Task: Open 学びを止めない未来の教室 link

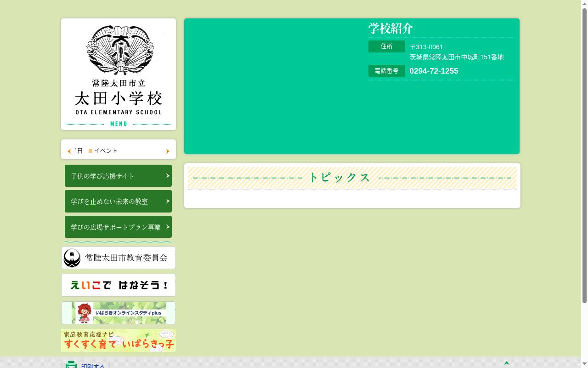Action: point(118,201)
